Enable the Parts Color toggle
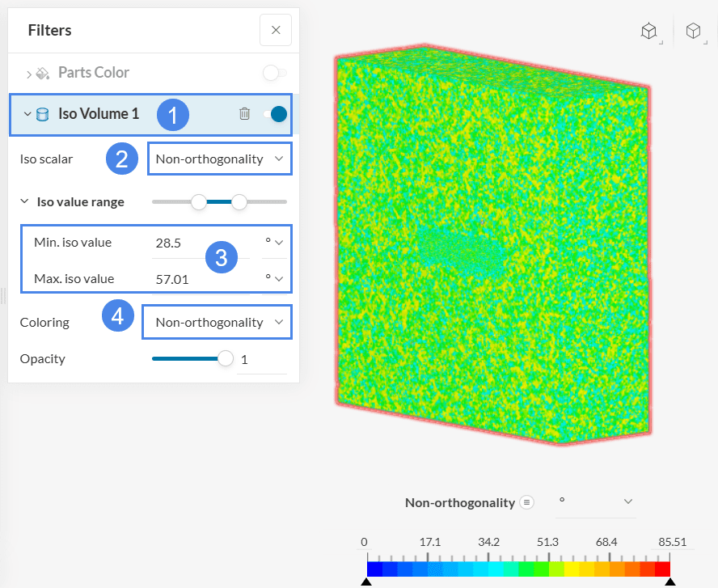 coord(274,73)
